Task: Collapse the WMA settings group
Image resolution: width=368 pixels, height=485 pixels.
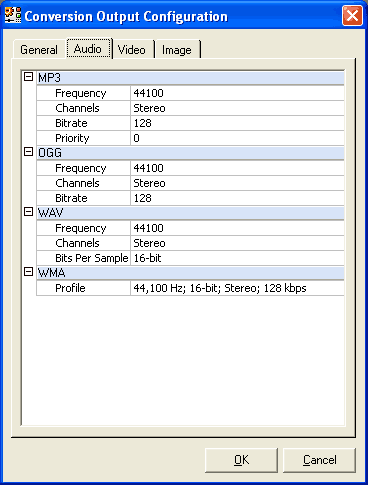Action: [29, 272]
